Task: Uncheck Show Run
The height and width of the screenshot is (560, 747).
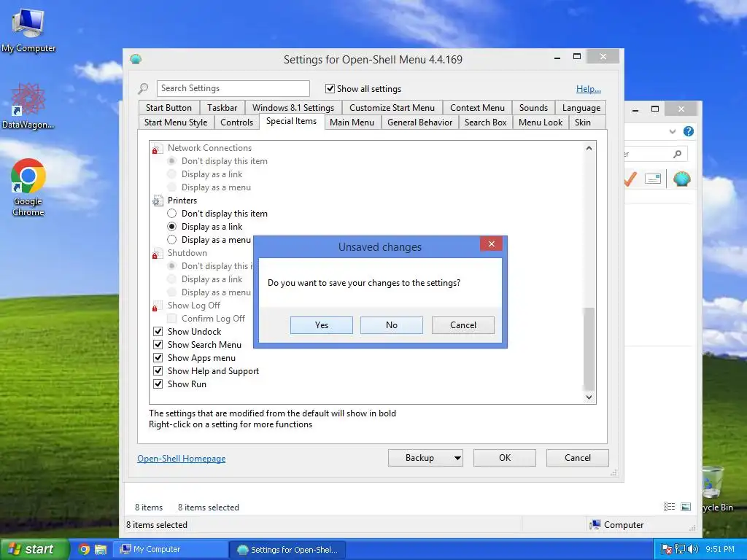Action: [x=158, y=384]
